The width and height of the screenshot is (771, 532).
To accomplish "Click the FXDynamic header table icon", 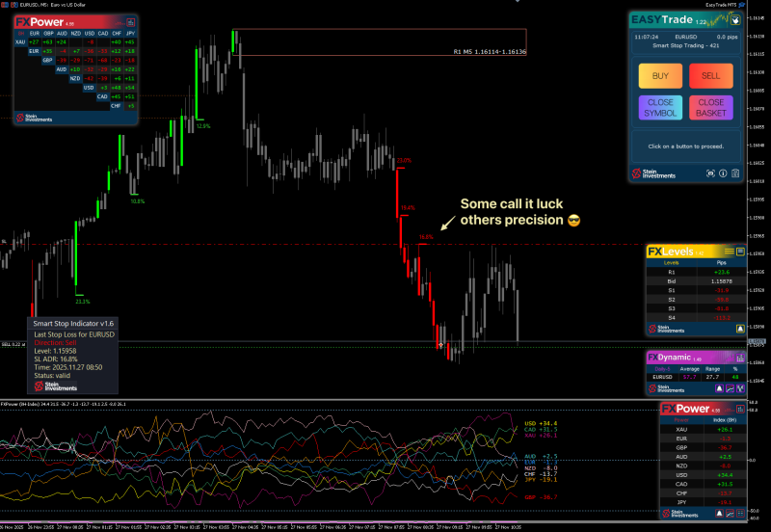I will (x=740, y=358).
